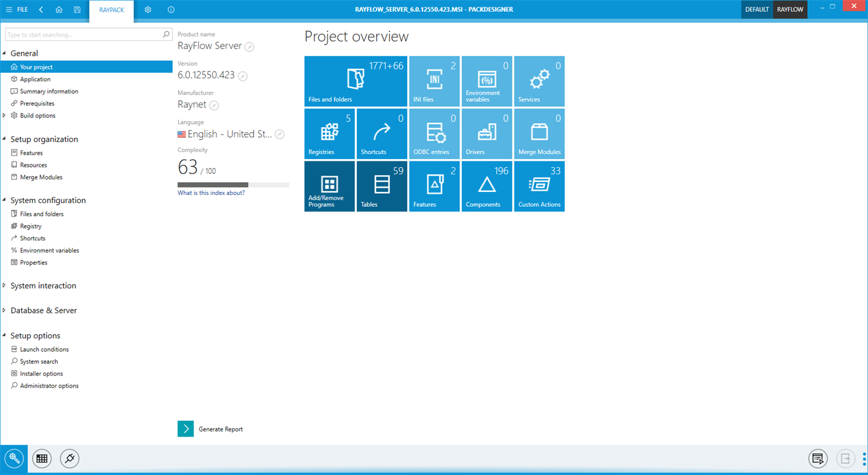Switch to the RAYPACK tab
This screenshot has height=475, width=868.
click(111, 11)
